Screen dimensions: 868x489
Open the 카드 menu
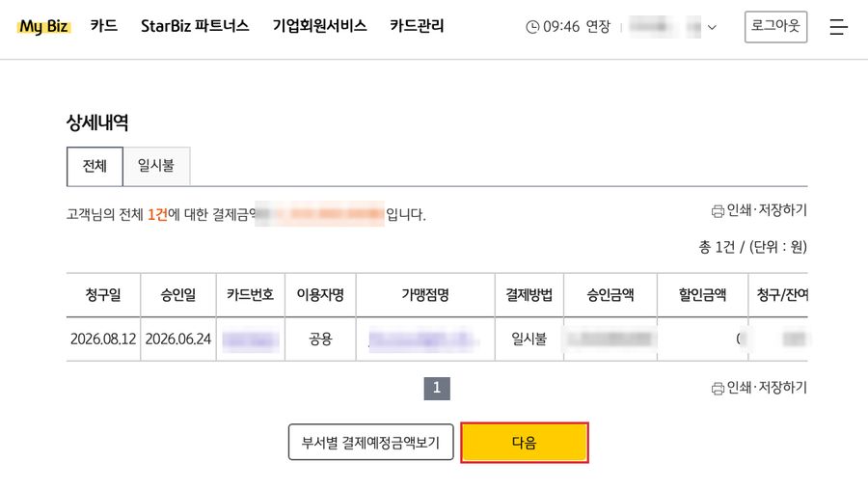coord(104,26)
